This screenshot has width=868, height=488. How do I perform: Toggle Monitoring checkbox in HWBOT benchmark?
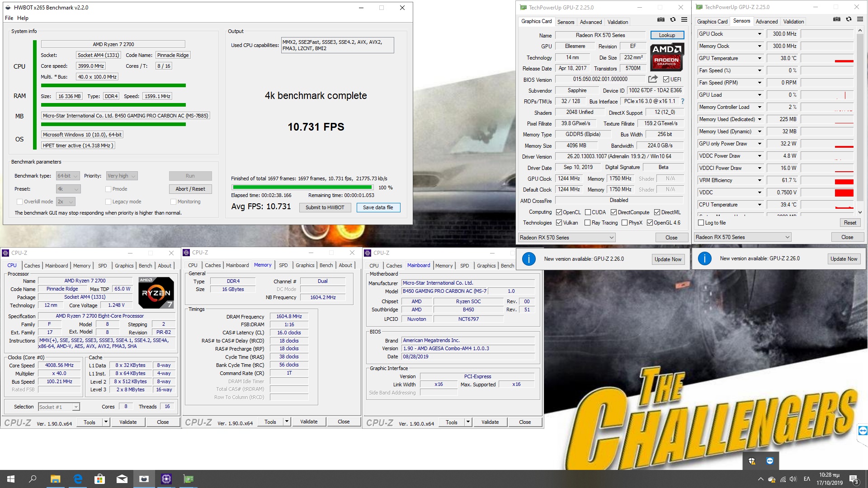point(173,202)
